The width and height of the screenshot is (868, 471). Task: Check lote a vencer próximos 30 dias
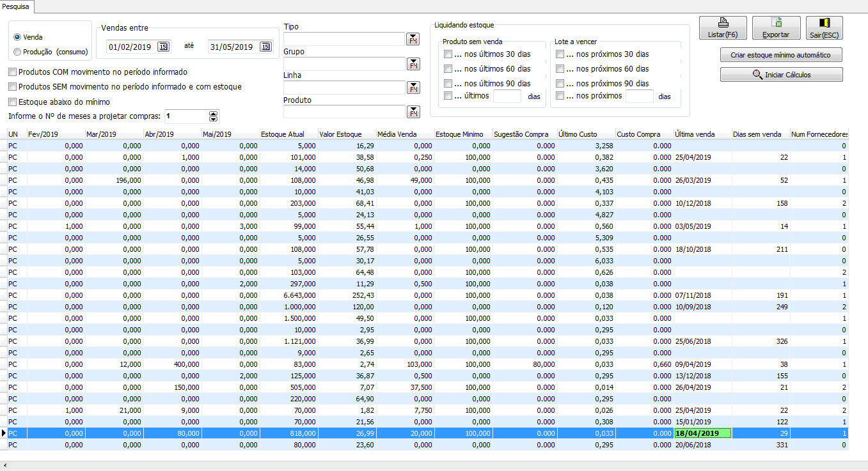click(560, 54)
